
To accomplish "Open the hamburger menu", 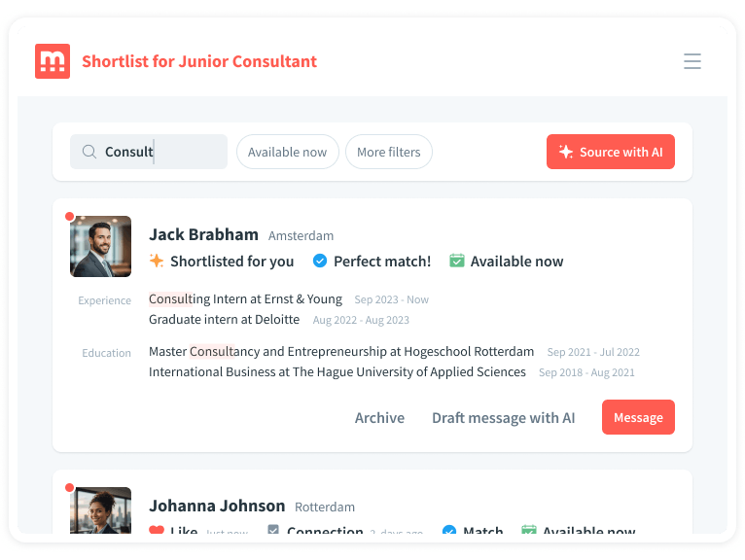I will point(692,61).
